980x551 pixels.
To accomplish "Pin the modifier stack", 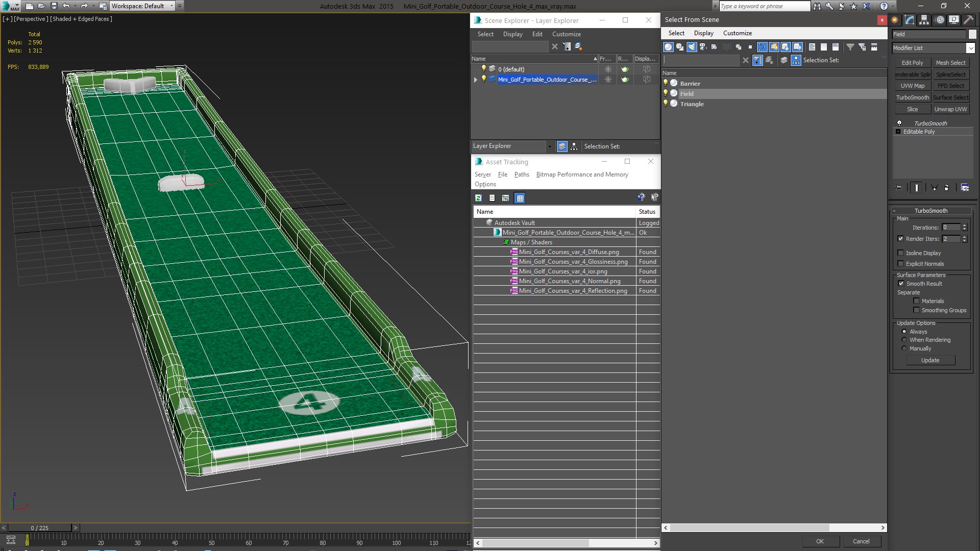I will coord(899,188).
